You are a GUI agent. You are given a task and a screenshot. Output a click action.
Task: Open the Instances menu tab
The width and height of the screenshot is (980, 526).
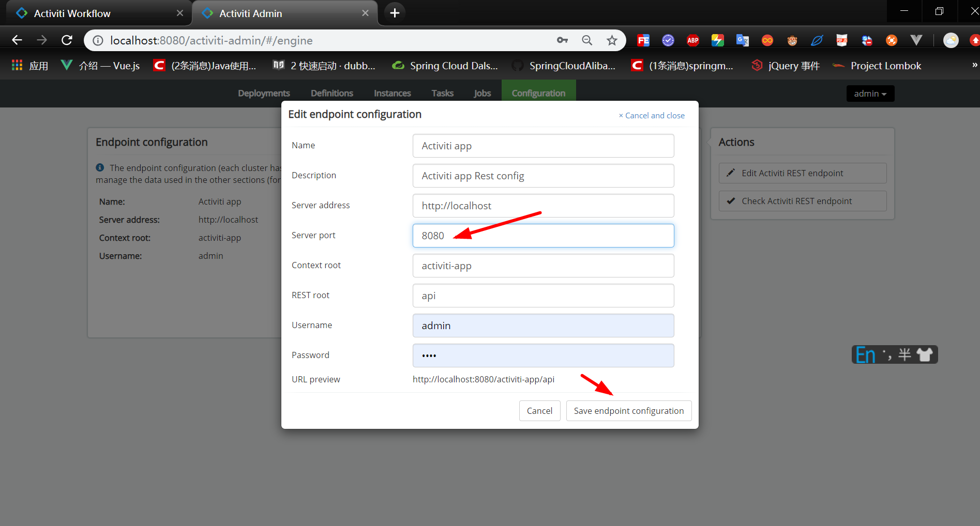tap(393, 93)
